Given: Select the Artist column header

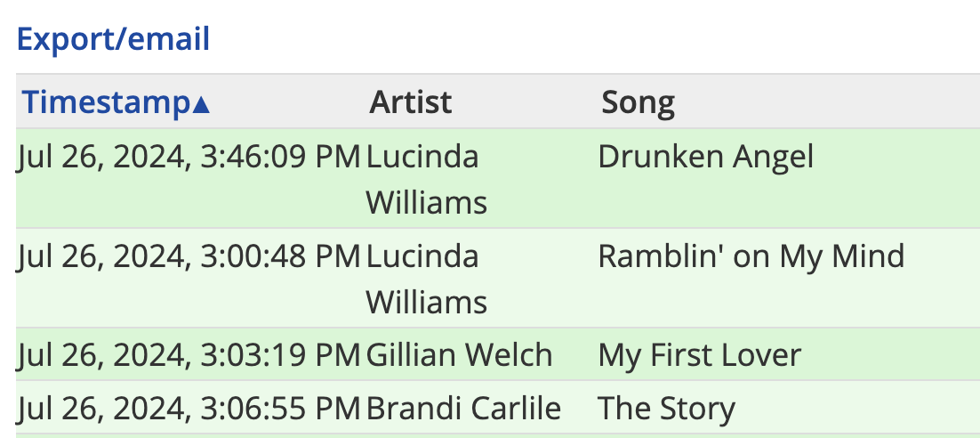Looking at the screenshot, I should (x=411, y=102).
